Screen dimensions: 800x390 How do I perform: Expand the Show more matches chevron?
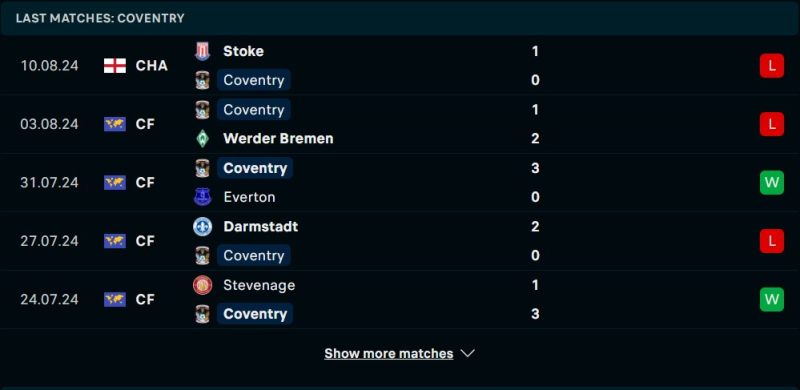tap(467, 353)
